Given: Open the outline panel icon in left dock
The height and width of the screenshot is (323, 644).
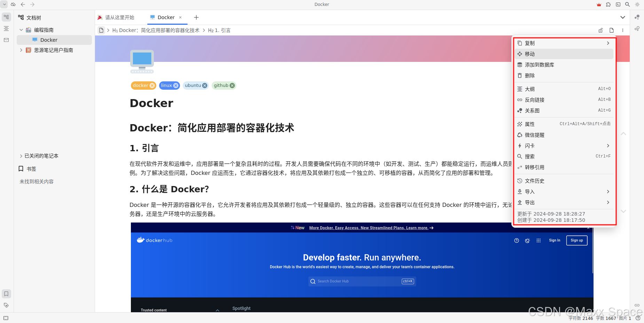Looking at the screenshot, I should [x=6, y=29].
